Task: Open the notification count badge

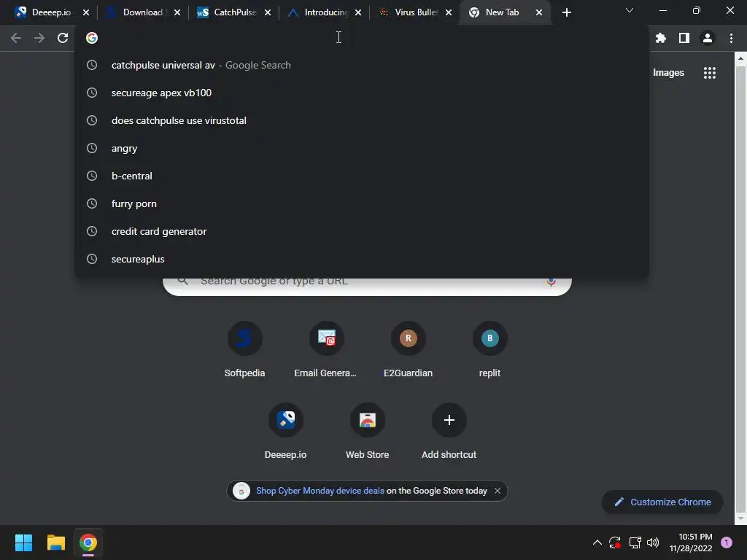Action: tap(727, 542)
